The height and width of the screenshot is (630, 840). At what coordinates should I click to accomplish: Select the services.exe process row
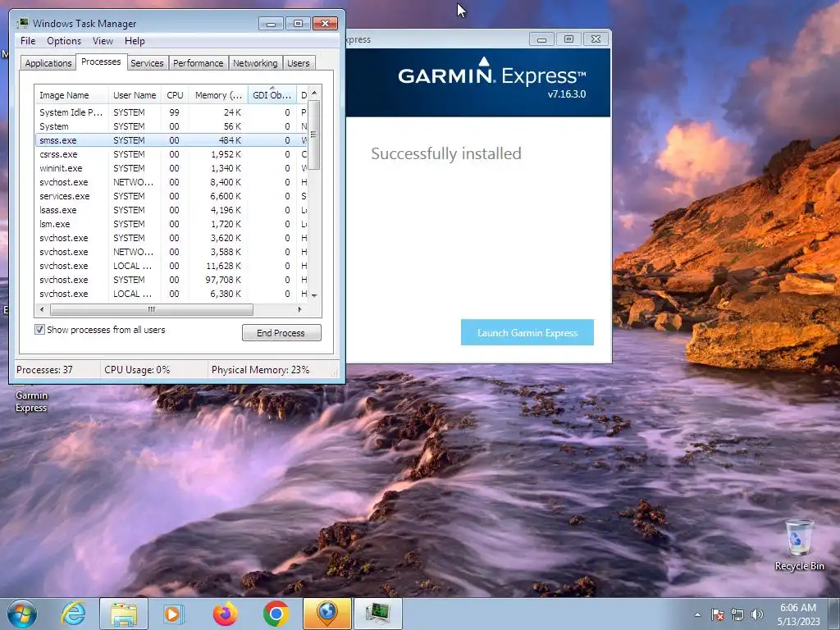[x=171, y=195]
